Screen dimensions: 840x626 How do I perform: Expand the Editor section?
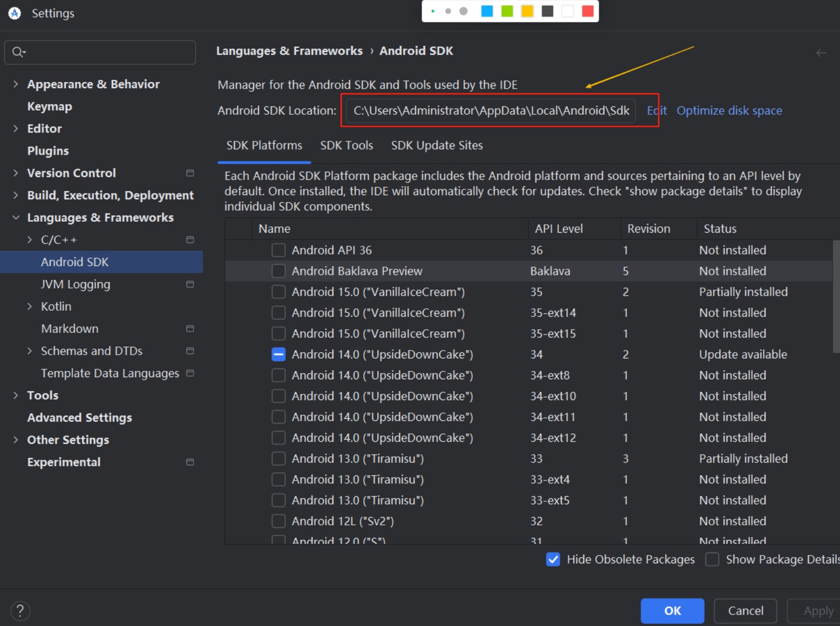pyautogui.click(x=16, y=128)
